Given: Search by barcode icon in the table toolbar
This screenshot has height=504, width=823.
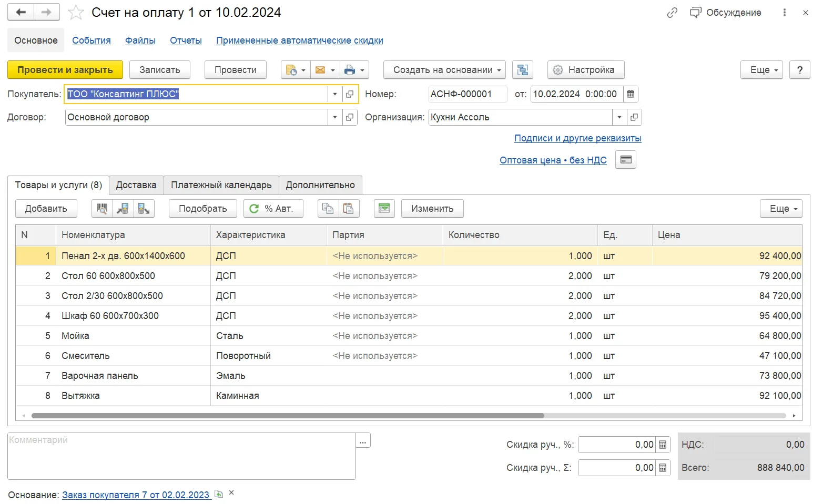Looking at the screenshot, I should click(x=102, y=209).
